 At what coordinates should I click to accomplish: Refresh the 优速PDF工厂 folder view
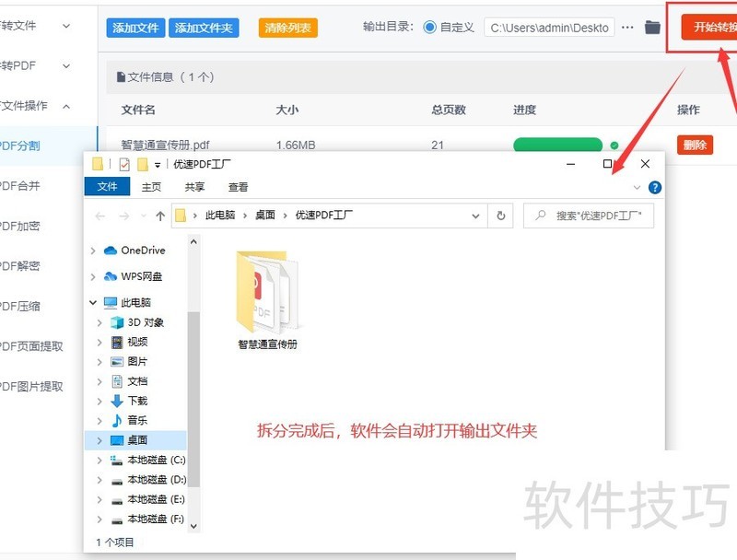point(498,216)
